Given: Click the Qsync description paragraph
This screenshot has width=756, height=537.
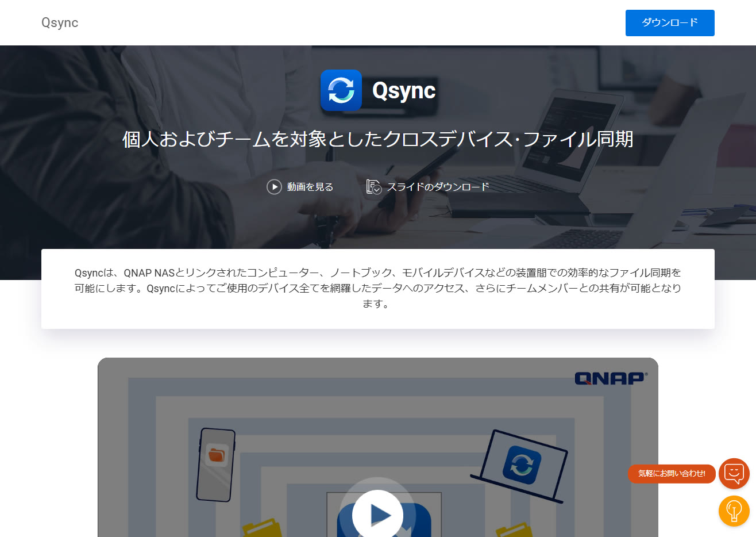Looking at the screenshot, I should [x=378, y=288].
